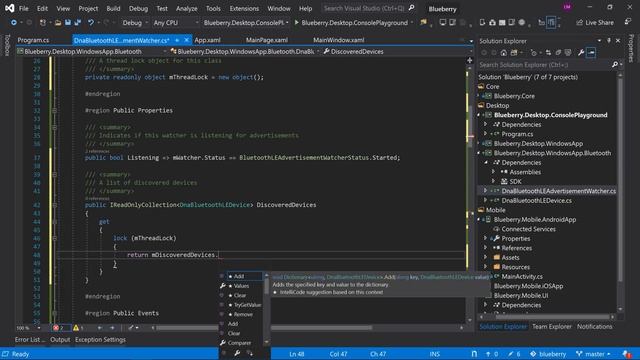This screenshot has width=640, height=360.
Task: Switch to the MainWindow.xaml tab
Action: pos(339,40)
